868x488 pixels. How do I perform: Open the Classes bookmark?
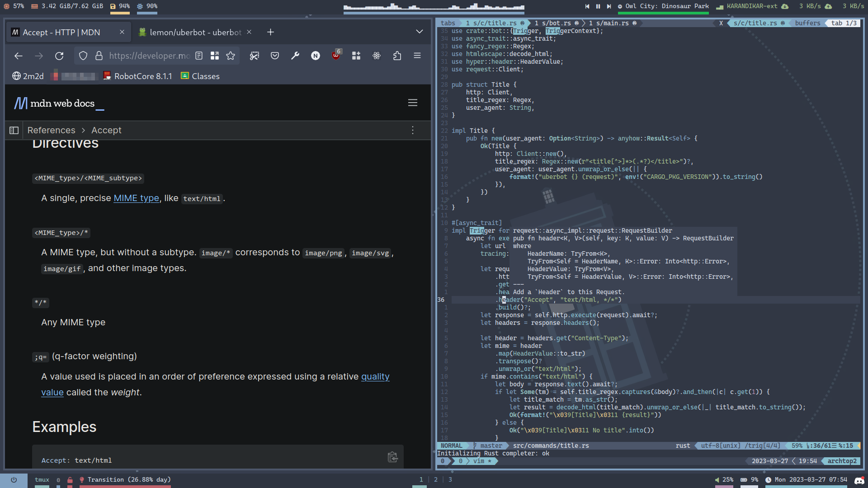point(200,76)
